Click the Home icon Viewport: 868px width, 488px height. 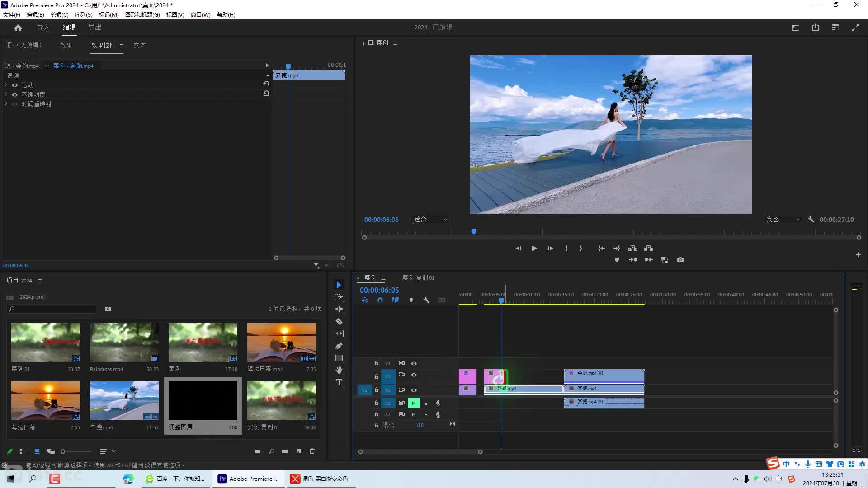click(18, 28)
